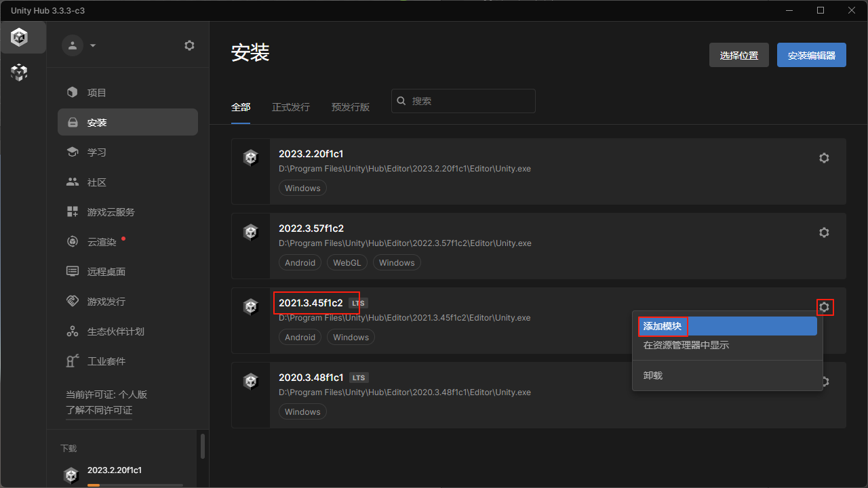Click Unity logo of 2023.2.20f1c1 install row
The image size is (868, 488).
point(251,158)
